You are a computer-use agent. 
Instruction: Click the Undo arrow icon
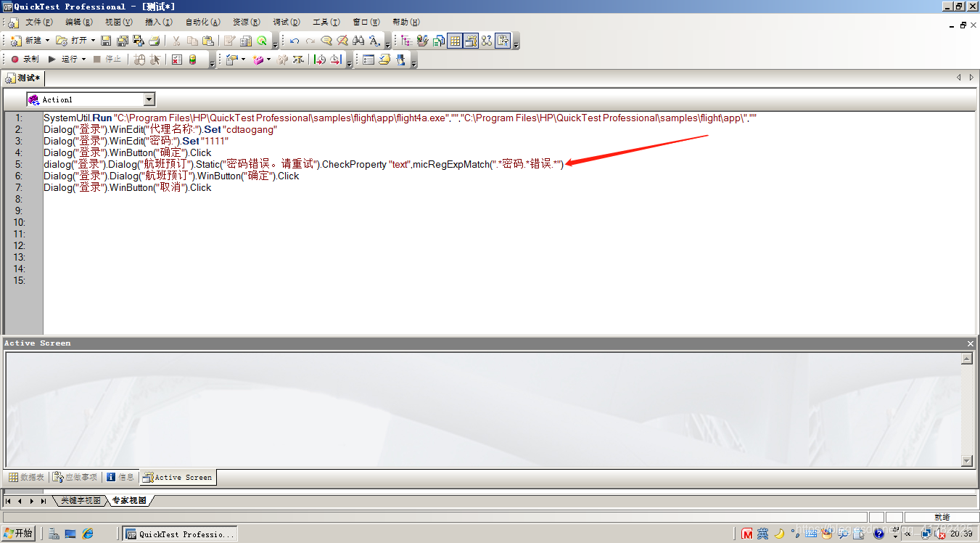(295, 41)
